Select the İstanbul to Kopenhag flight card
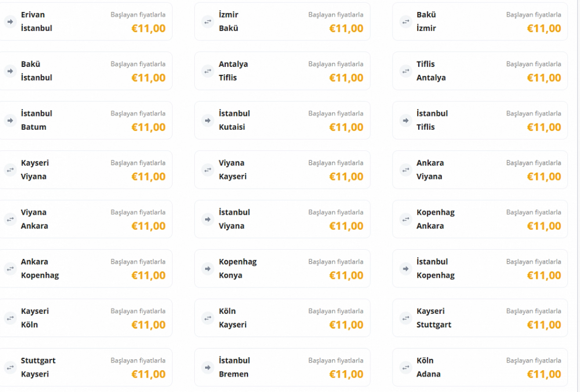Viewport: 580px width, 392px height. coord(479,269)
